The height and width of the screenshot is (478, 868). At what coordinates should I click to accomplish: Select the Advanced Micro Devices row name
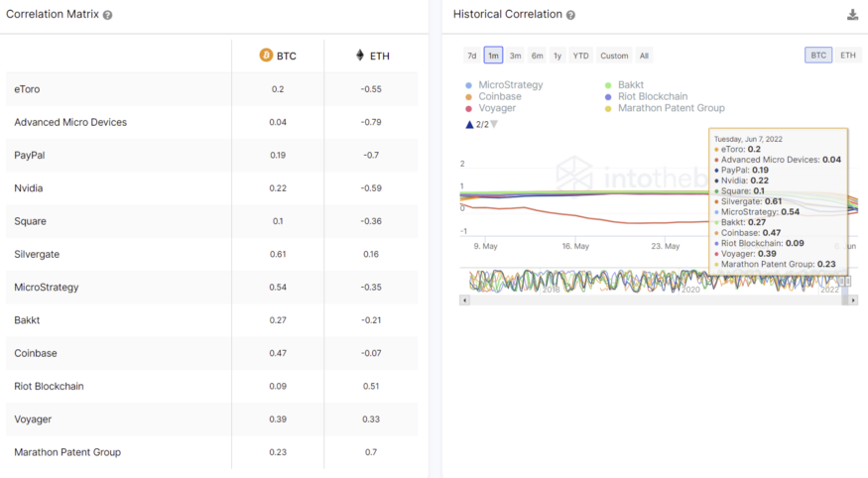coord(70,122)
